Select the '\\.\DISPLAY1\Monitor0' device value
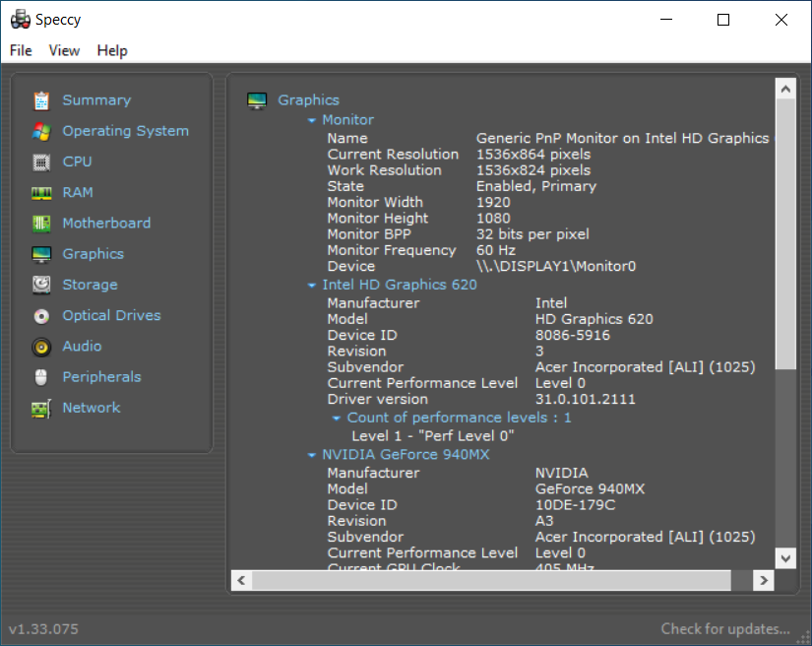 pos(556,267)
